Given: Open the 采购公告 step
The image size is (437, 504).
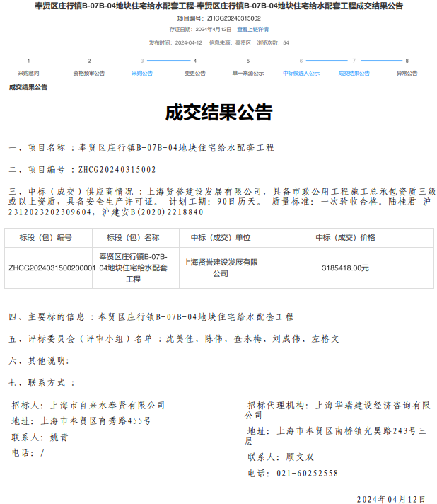Looking at the screenshot, I should [x=142, y=73].
